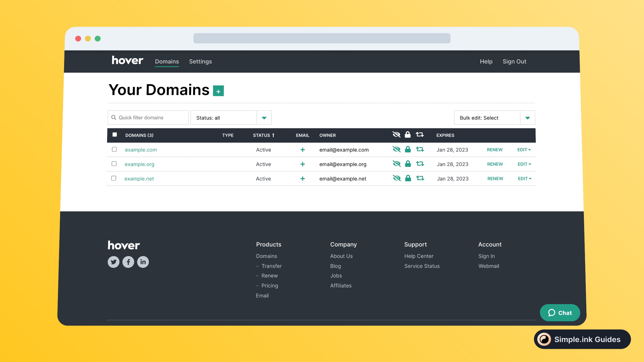This screenshot has height=362, width=644.
Task: Open footer Affiliates link
Action: [341, 286]
